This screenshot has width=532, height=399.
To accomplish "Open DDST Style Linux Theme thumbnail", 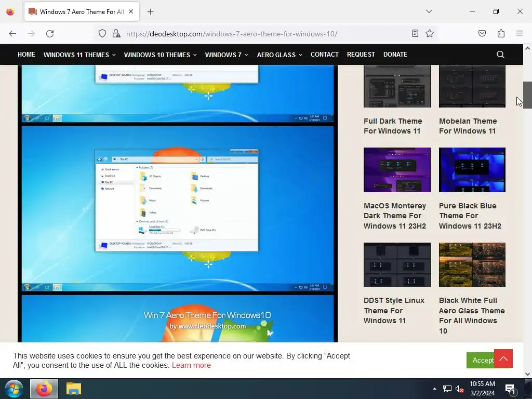I will pos(397,264).
